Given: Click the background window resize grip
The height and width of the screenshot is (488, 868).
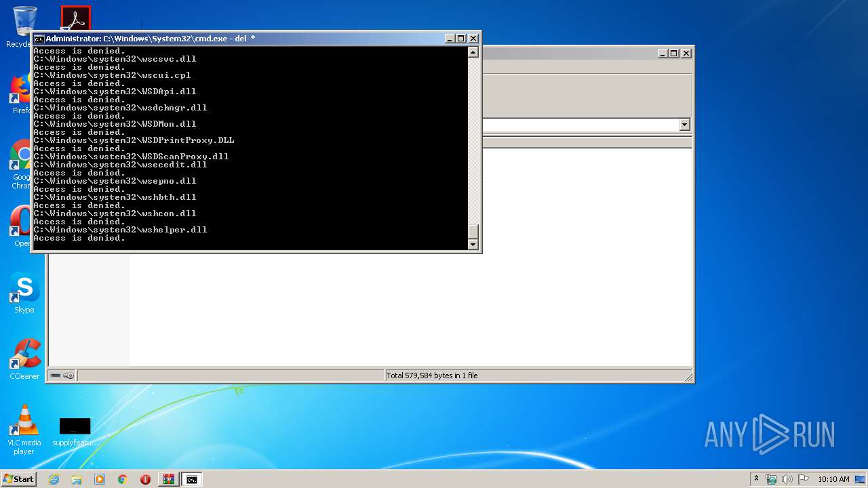Looking at the screenshot, I should coord(688,377).
